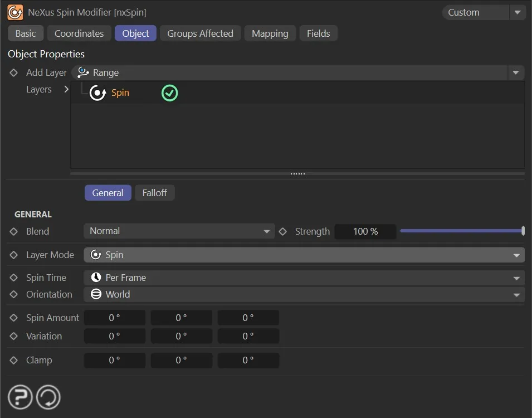Switch to the Groups Affected tab

pyautogui.click(x=200, y=33)
